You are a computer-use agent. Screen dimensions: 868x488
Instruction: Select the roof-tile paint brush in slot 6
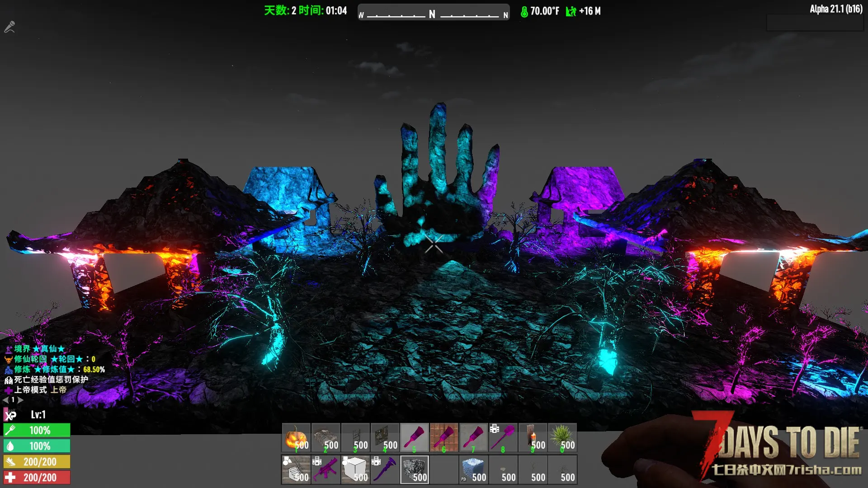click(444, 437)
